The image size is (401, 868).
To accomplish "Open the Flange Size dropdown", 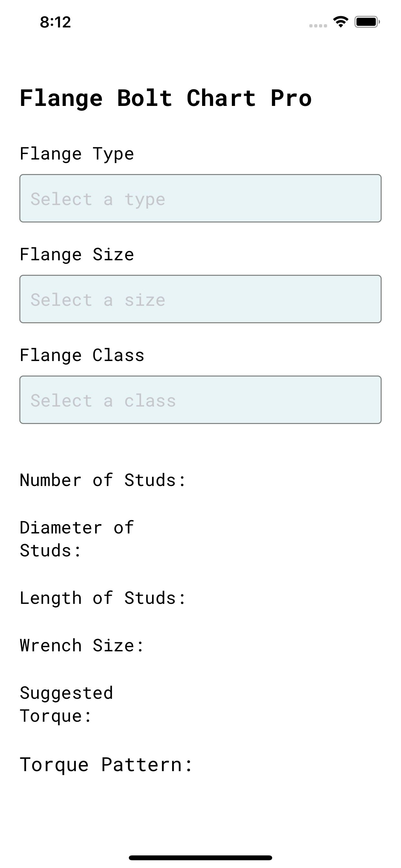I will click(x=200, y=299).
